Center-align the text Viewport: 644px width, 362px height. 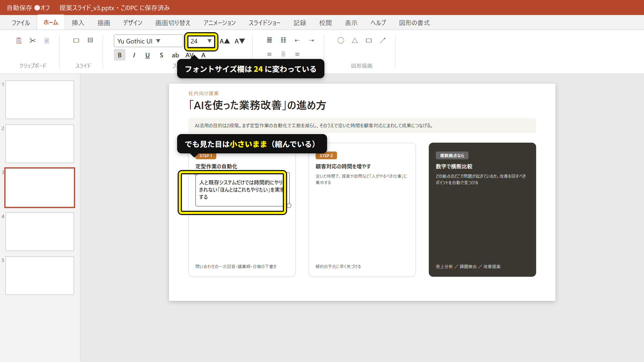tap(283, 54)
